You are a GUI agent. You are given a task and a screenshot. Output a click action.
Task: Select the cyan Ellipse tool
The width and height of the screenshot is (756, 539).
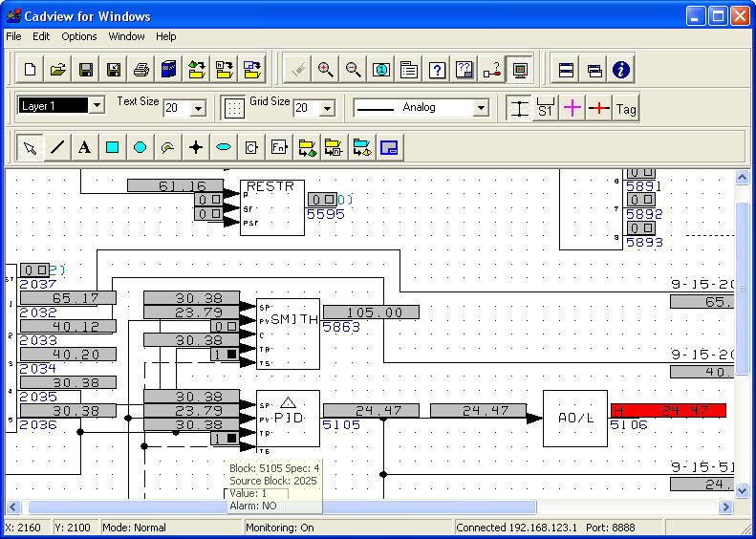[x=224, y=147]
